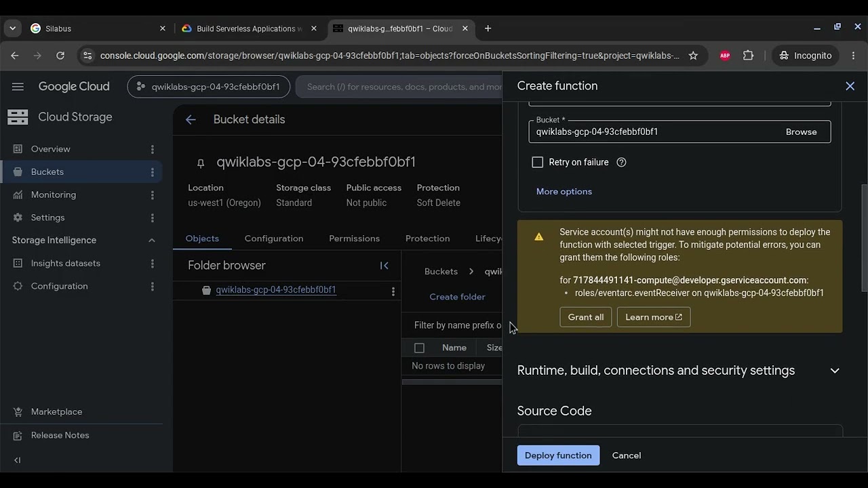Open Retry on failure help icon
868x488 pixels.
[621, 163]
